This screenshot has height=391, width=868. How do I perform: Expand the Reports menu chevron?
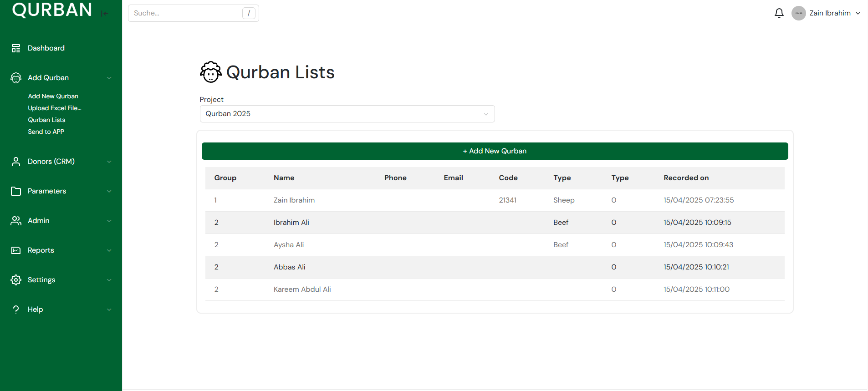pos(109,250)
